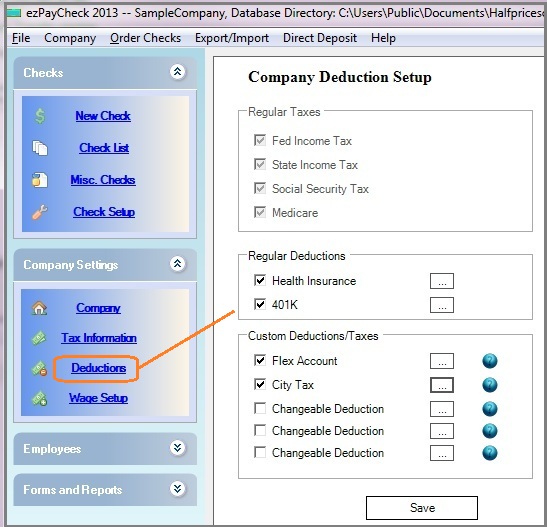
Task: Open the Company menu
Action: (70, 38)
